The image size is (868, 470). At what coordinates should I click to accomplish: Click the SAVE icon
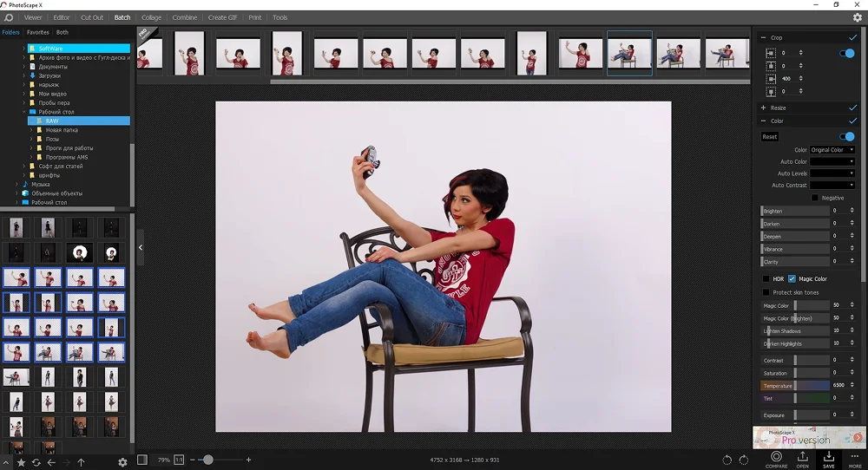click(828, 459)
